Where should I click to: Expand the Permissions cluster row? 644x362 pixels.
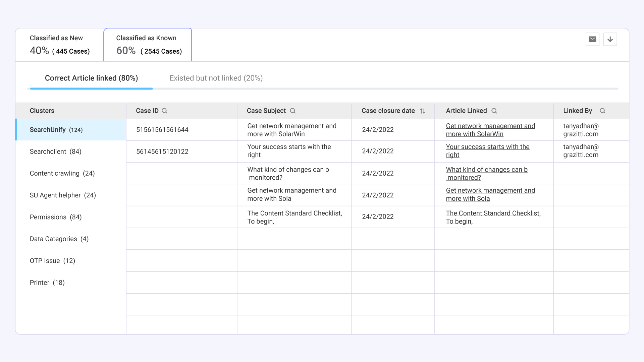[55, 217]
